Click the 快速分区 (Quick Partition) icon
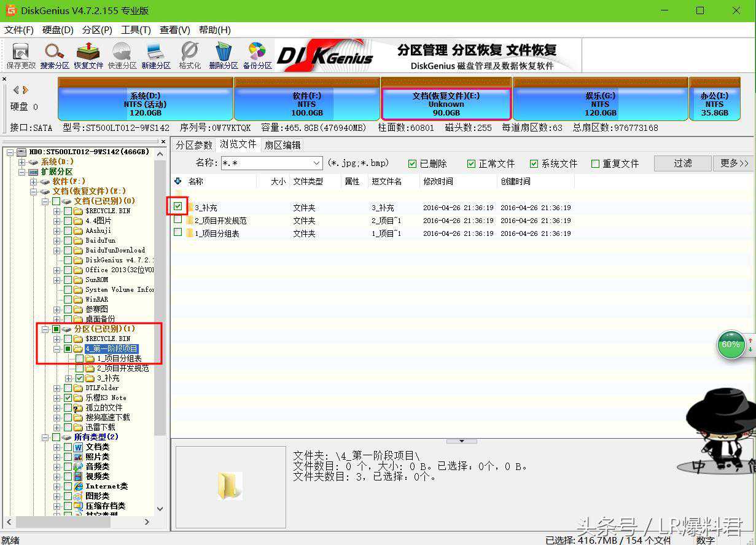Image resolution: width=756 pixels, height=545 pixels. [x=122, y=55]
